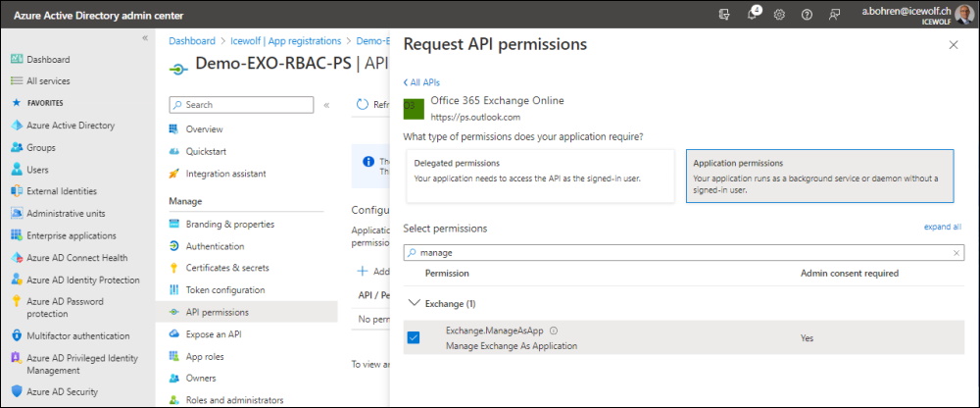Click the Users sidebar icon
Viewport: 980px width, 408px height.
(x=17, y=170)
